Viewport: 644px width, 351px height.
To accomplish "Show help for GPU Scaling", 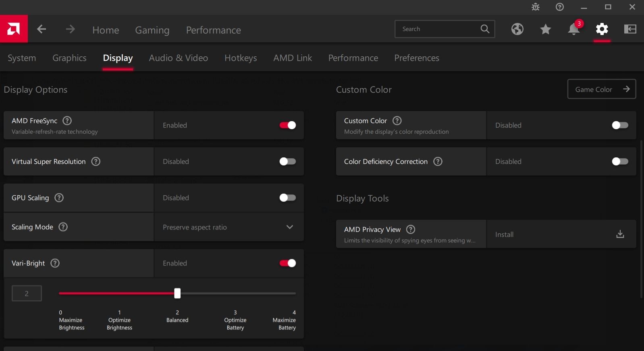I will pos(59,198).
